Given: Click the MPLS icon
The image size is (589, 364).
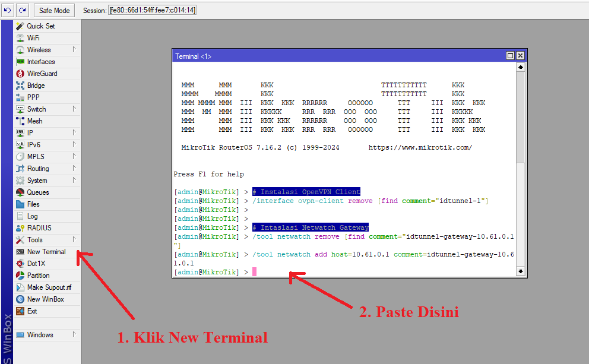Looking at the screenshot, I should coord(20,157).
